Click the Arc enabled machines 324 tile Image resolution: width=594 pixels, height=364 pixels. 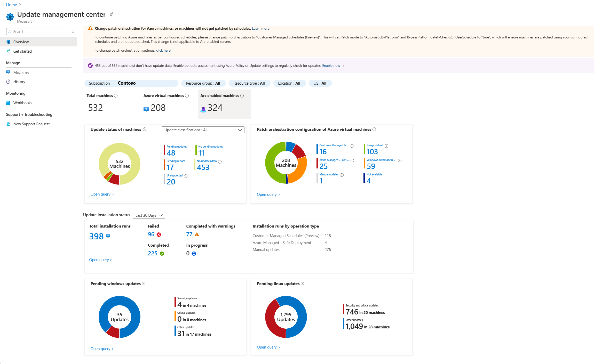coord(224,104)
